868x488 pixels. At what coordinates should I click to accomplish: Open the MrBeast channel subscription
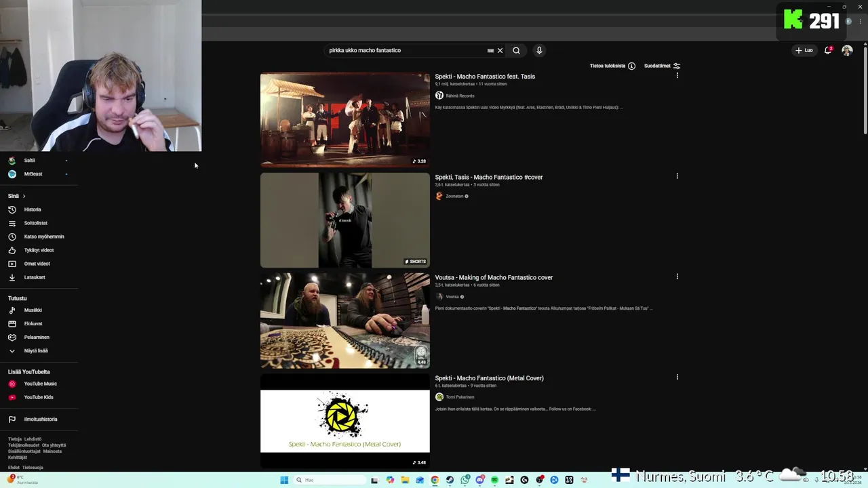(33, 174)
